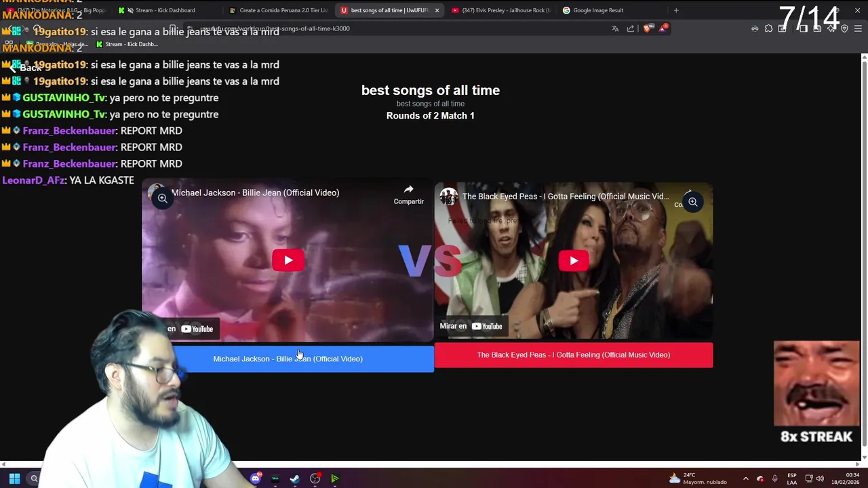The width and height of the screenshot is (868, 488).
Task: Open Steam from the taskbar
Action: pos(295,479)
